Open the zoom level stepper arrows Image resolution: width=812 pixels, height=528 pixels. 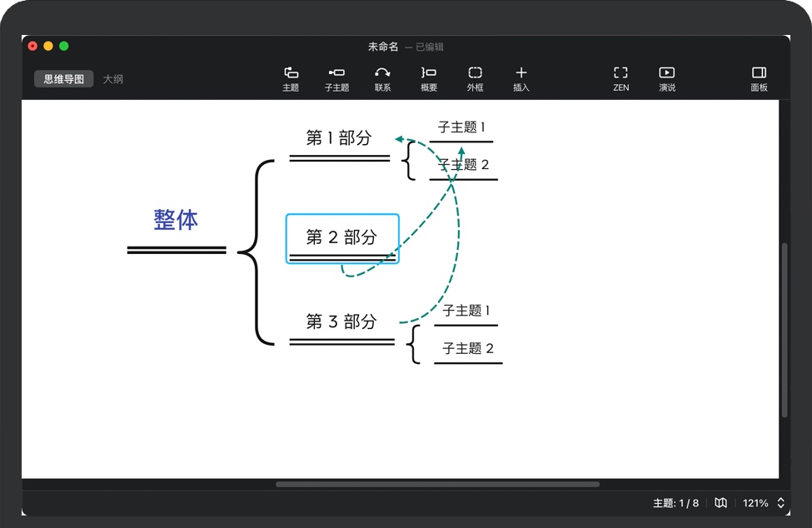(x=781, y=503)
